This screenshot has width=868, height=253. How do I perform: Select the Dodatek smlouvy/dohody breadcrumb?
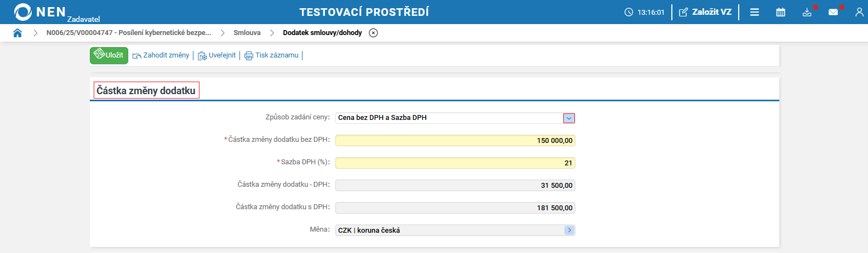coord(322,33)
